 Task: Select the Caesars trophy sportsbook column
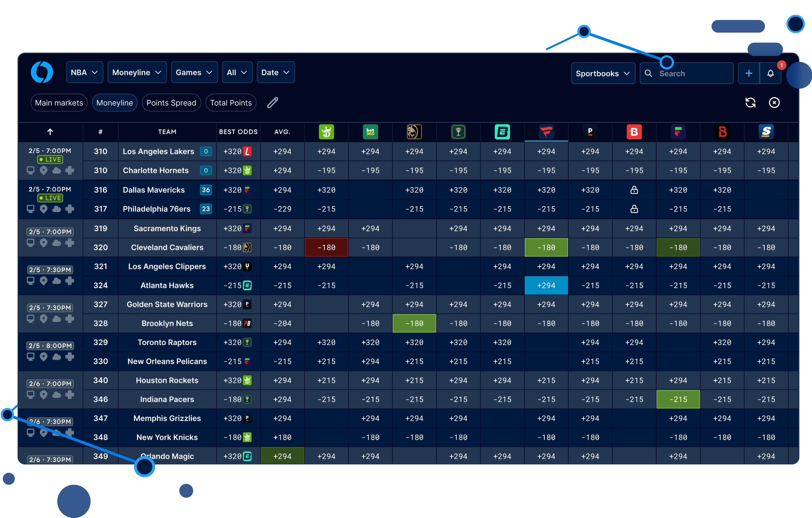click(x=458, y=132)
